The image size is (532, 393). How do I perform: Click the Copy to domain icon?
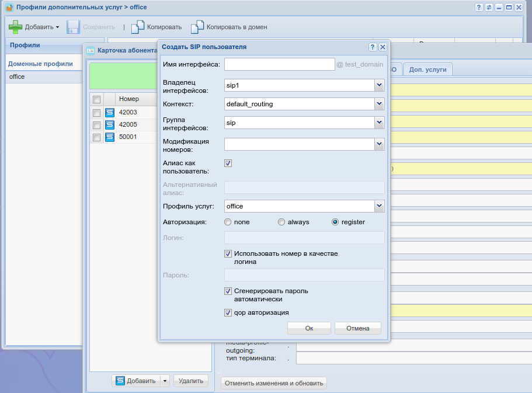[x=197, y=27]
